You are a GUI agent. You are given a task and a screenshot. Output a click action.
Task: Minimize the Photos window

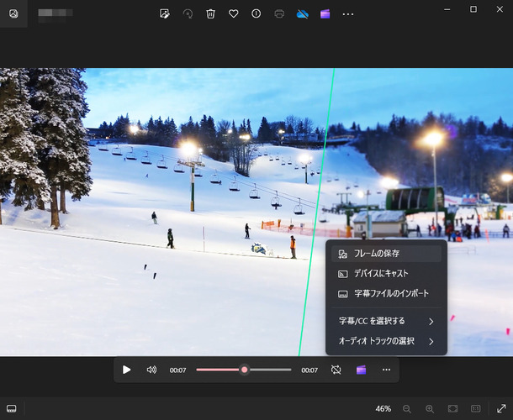[x=447, y=9]
